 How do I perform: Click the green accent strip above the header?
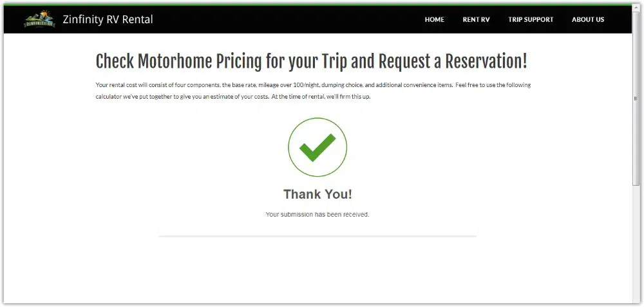pyautogui.click(x=322, y=5)
